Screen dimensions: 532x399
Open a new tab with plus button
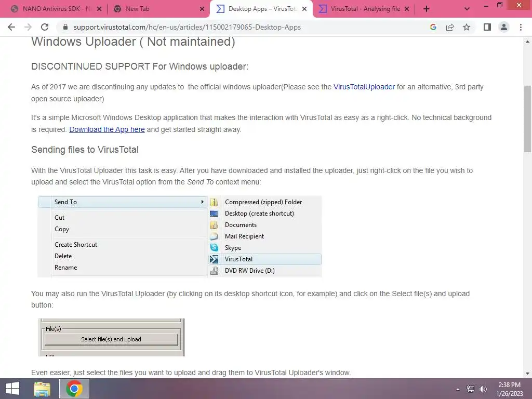click(427, 9)
